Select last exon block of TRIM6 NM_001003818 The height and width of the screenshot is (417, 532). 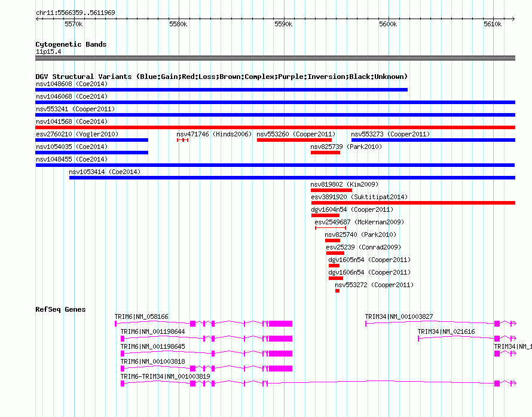(x=280, y=369)
